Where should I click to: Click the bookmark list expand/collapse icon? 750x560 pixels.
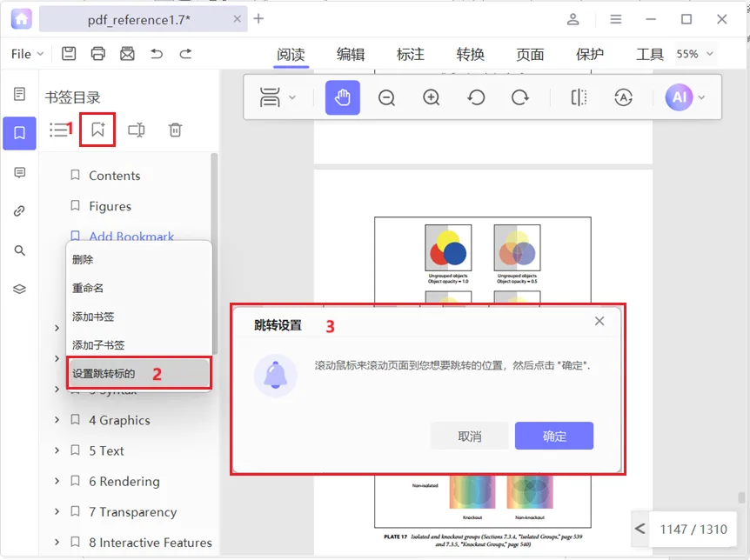(x=59, y=130)
